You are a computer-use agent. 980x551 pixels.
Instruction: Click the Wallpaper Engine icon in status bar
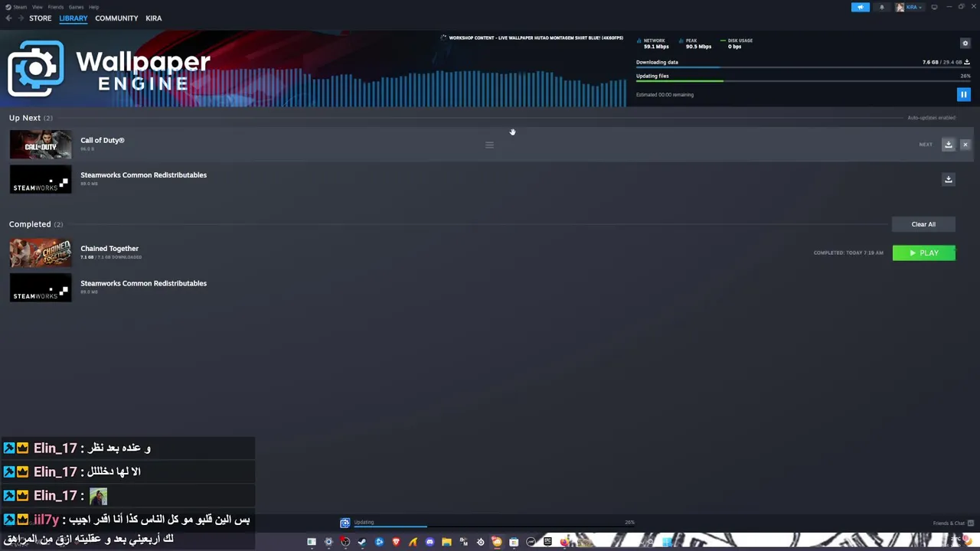(345, 523)
